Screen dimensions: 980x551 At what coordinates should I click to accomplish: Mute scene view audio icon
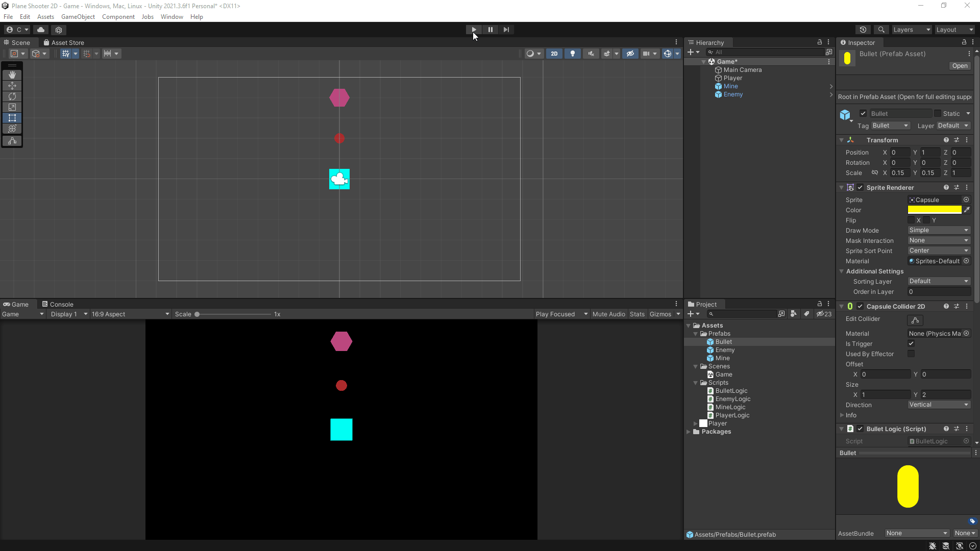[591, 54]
